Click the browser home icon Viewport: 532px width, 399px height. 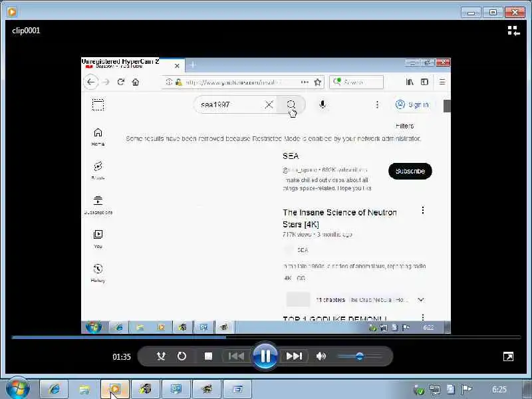tap(136, 82)
